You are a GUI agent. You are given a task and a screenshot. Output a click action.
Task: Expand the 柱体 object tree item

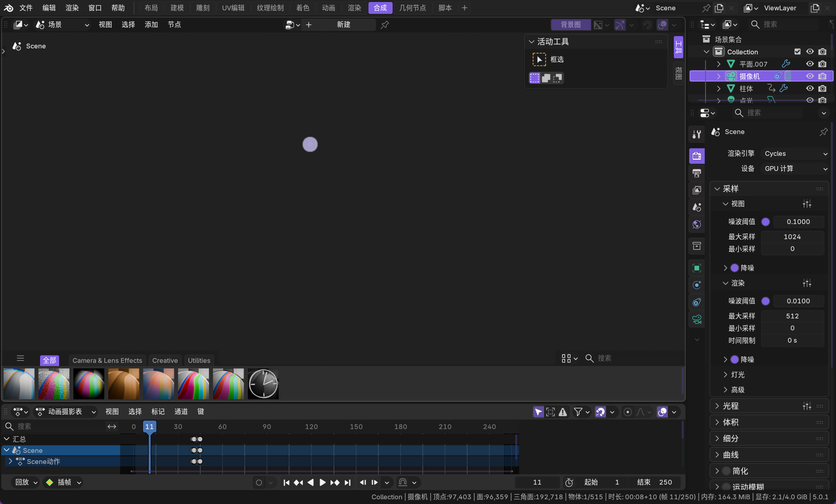[x=719, y=88]
